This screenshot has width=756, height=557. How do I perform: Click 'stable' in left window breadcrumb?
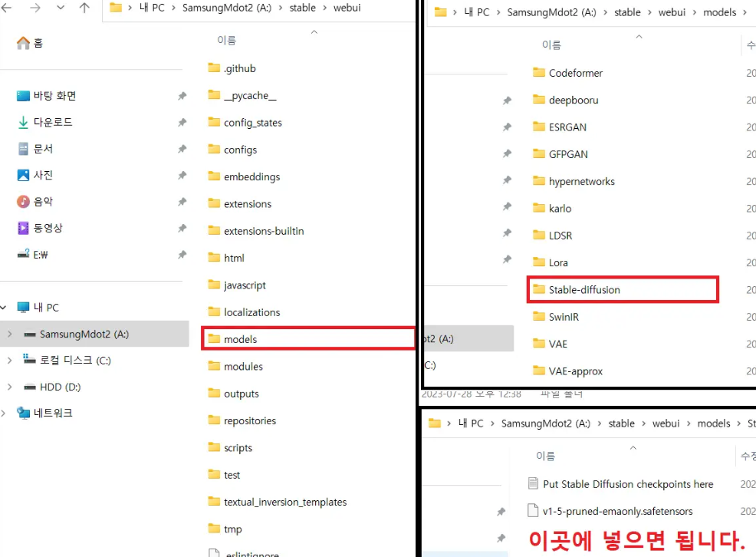(302, 8)
